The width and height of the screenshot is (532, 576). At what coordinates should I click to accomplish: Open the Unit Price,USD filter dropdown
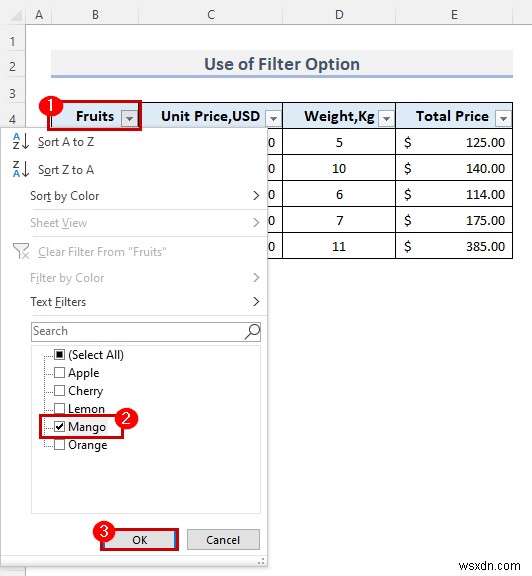coord(273,118)
